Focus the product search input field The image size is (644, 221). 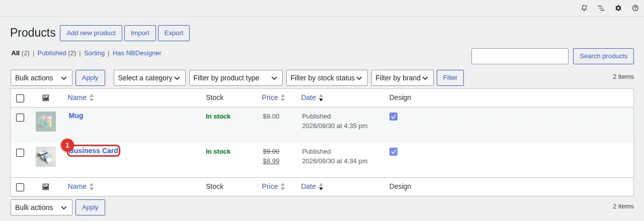click(x=520, y=56)
